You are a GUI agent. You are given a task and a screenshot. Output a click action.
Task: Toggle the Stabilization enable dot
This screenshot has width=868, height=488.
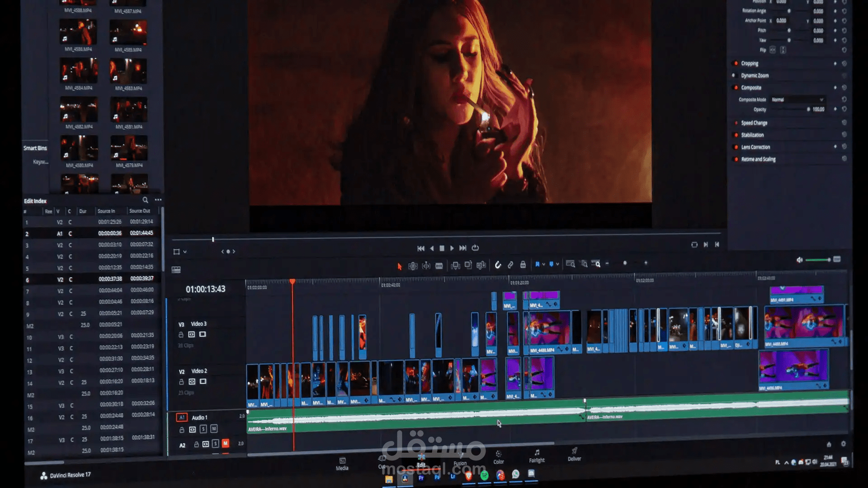736,135
